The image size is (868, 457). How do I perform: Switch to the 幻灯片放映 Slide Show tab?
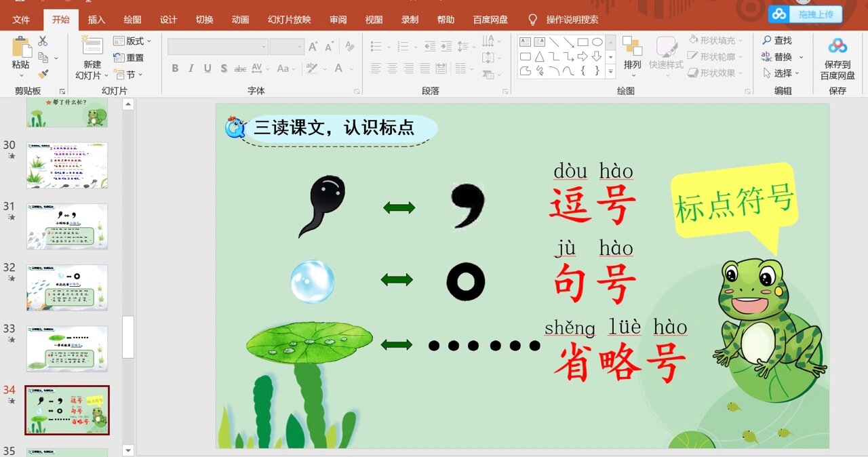pyautogui.click(x=290, y=20)
